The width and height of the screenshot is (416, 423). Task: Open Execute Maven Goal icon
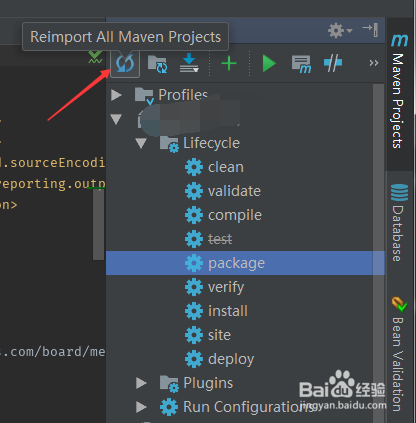pos(301,64)
